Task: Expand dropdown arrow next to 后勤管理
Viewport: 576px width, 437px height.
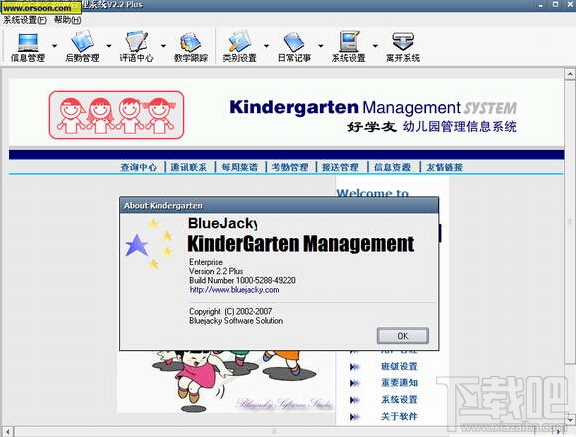Action: [109, 46]
